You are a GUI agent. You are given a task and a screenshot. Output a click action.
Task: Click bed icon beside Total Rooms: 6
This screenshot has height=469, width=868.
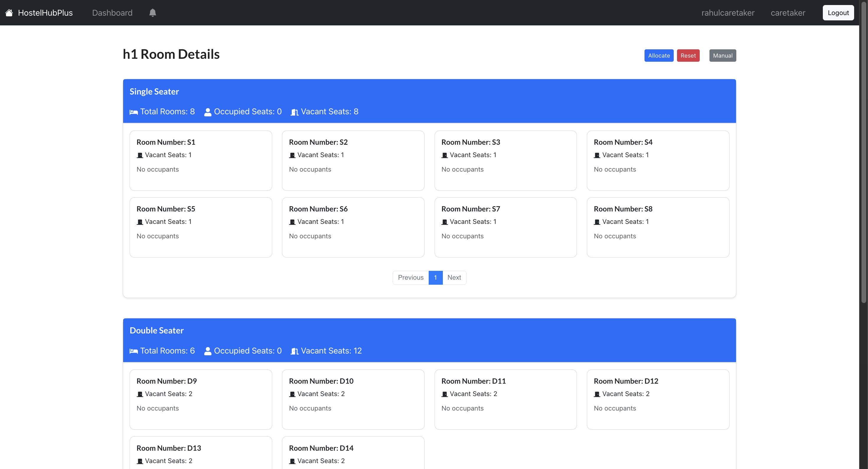[134, 351]
